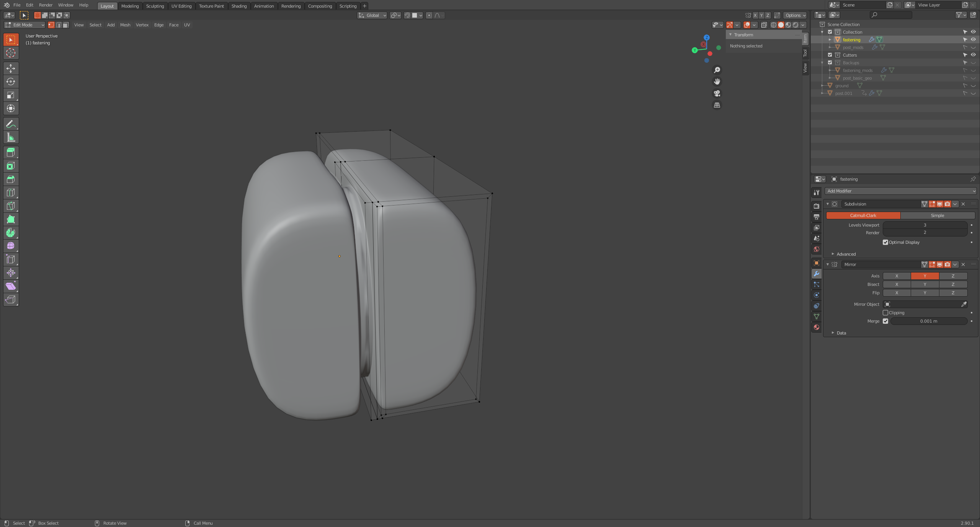Collapse the Mirror modifier panel

pos(828,264)
